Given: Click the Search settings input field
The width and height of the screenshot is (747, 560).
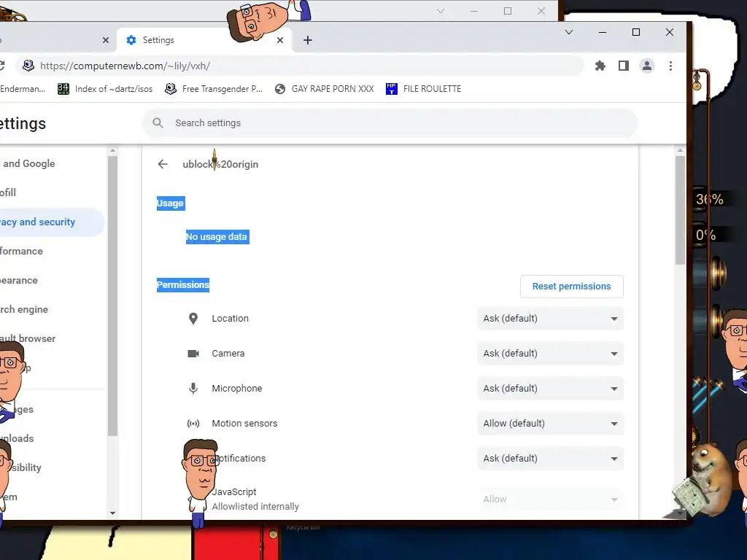Looking at the screenshot, I should [390, 122].
